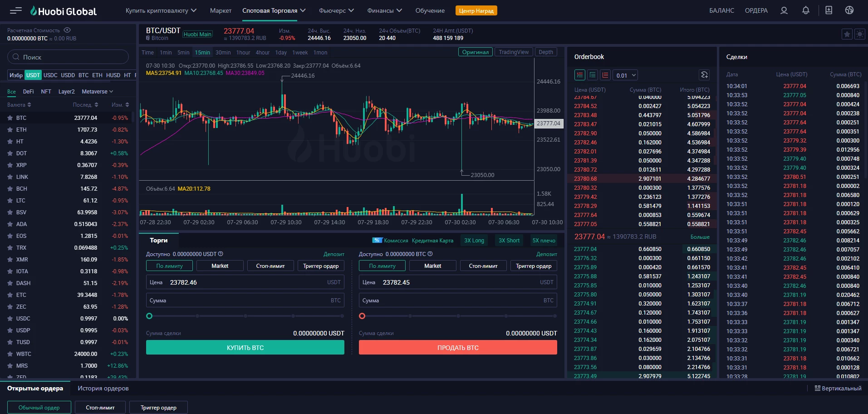Click the sell amount slider handle
This screenshot has width=868, height=414.
click(x=362, y=316)
